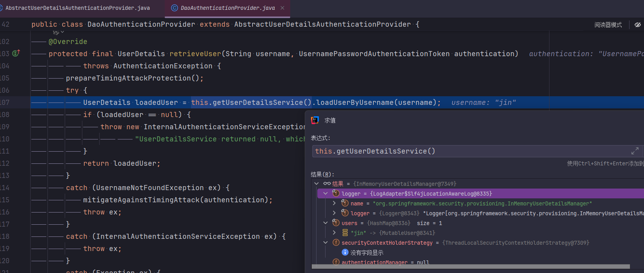The width and height of the screenshot is (644, 273).
Task: Toggle reader mode eye icon
Action: click(x=638, y=25)
